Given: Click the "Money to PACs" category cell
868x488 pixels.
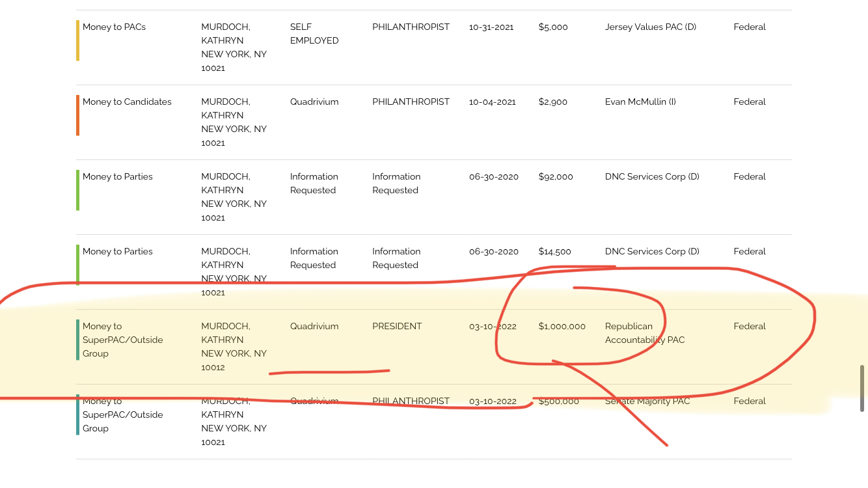Looking at the screenshot, I should click(x=115, y=27).
